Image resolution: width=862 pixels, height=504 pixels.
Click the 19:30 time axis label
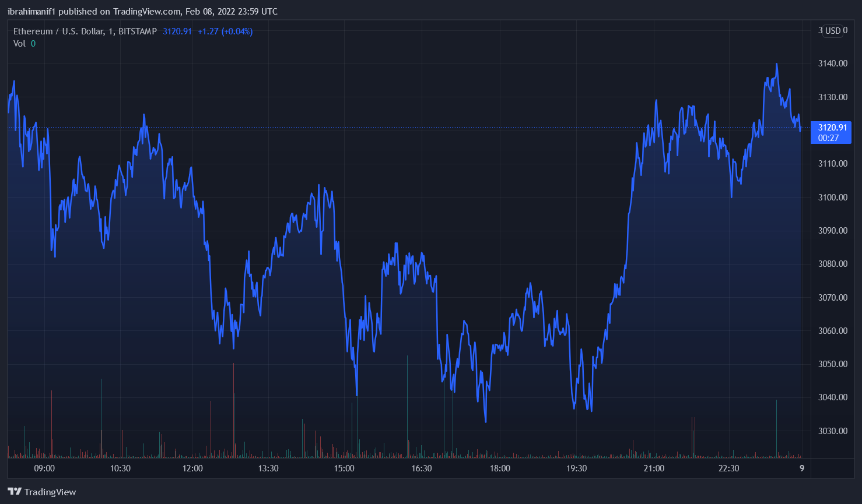pyautogui.click(x=576, y=468)
